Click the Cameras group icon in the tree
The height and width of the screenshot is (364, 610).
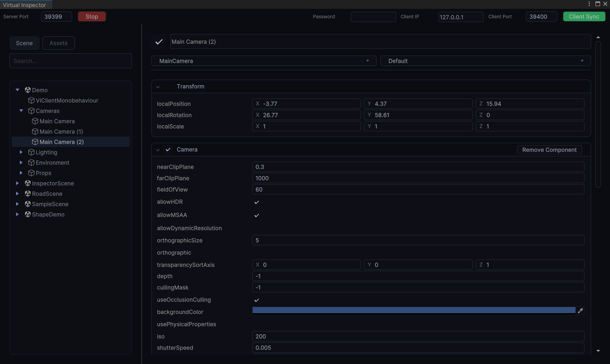[x=30, y=111]
